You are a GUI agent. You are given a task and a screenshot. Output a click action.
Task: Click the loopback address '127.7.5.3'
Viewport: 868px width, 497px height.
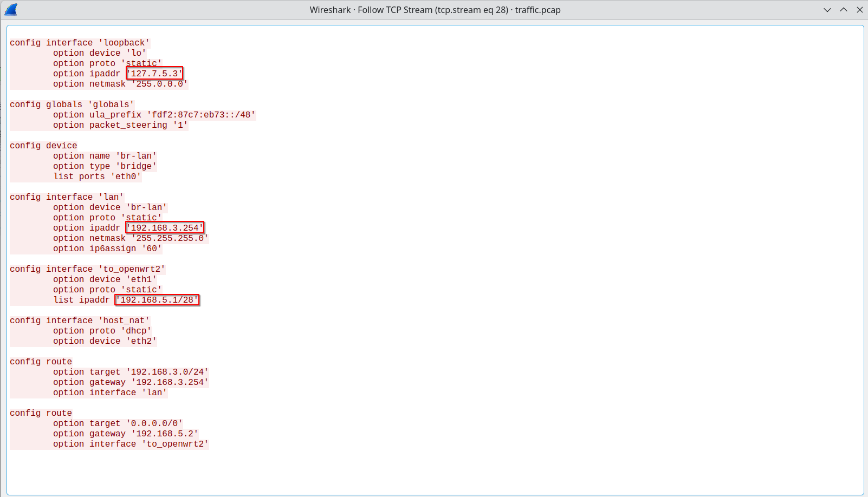tap(154, 74)
